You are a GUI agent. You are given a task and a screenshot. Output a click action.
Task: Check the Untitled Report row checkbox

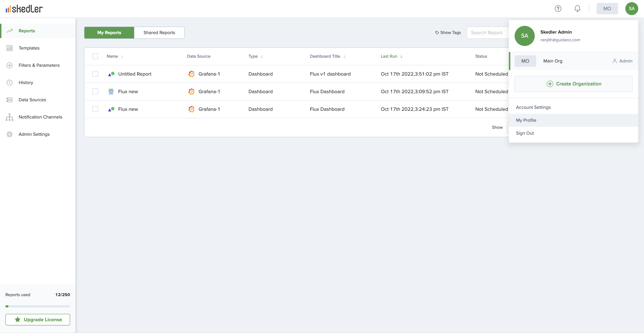[x=95, y=74]
